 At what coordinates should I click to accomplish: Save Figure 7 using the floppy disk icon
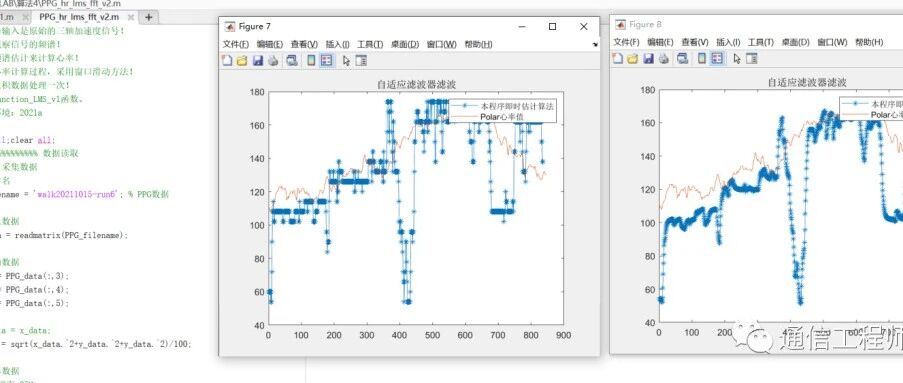257,60
